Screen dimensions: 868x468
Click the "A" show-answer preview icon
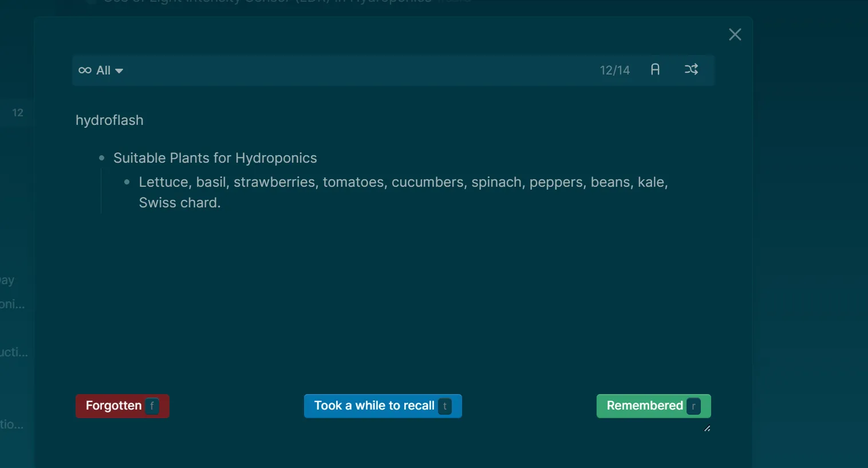coord(655,69)
